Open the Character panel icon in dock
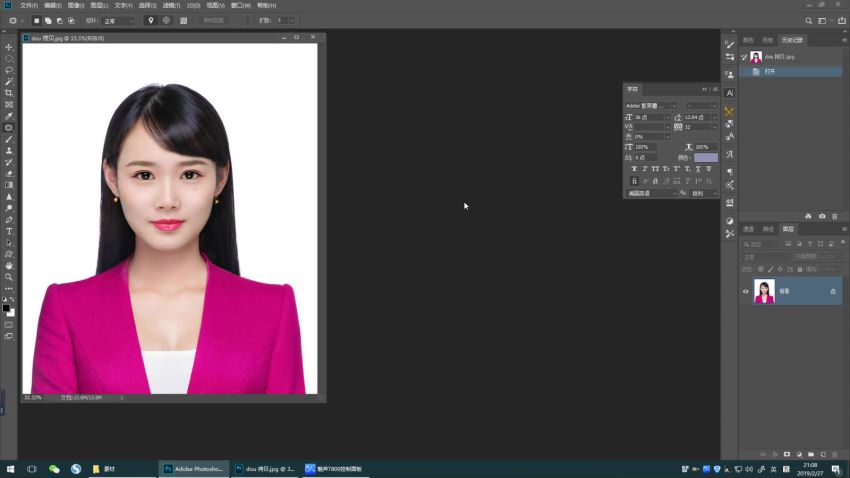 click(x=730, y=93)
